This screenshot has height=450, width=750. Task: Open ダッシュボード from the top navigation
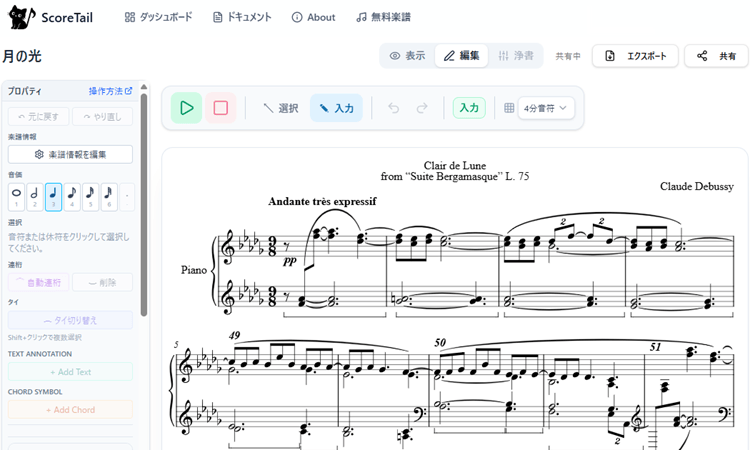pyautogui.click(x=160, y=17)
